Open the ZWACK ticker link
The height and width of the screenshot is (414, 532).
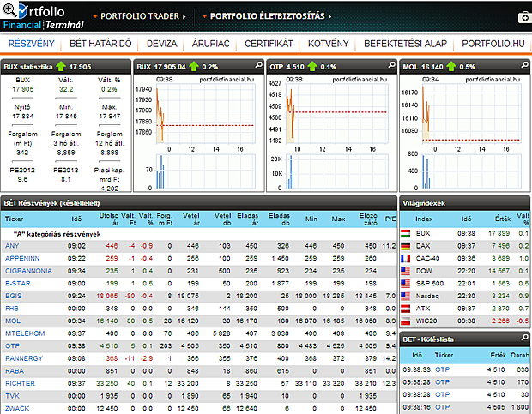[17, 409]
